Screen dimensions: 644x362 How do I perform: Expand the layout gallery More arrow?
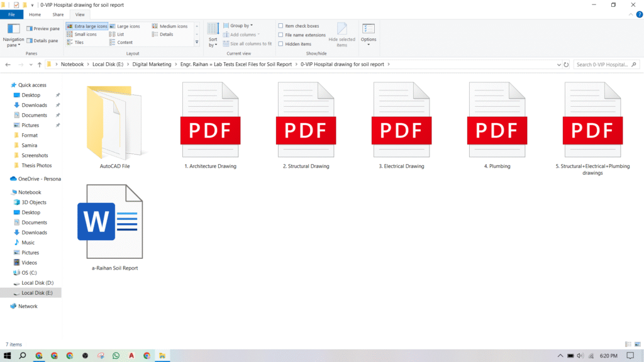click(x=197, y=43)
